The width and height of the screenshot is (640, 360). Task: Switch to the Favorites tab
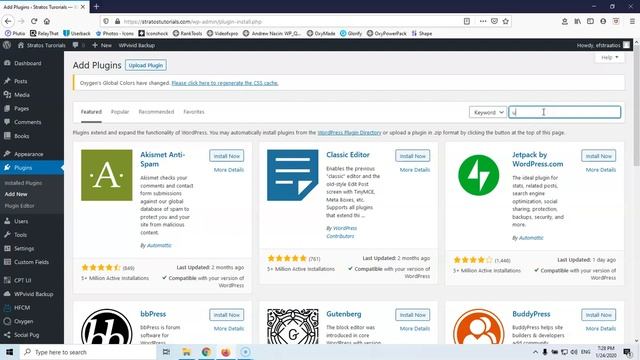coord(194,112)
